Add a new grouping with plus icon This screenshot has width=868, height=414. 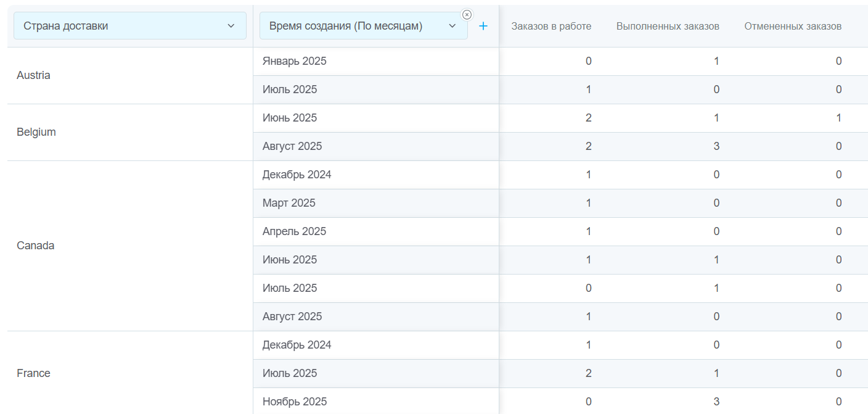point(483,26)
